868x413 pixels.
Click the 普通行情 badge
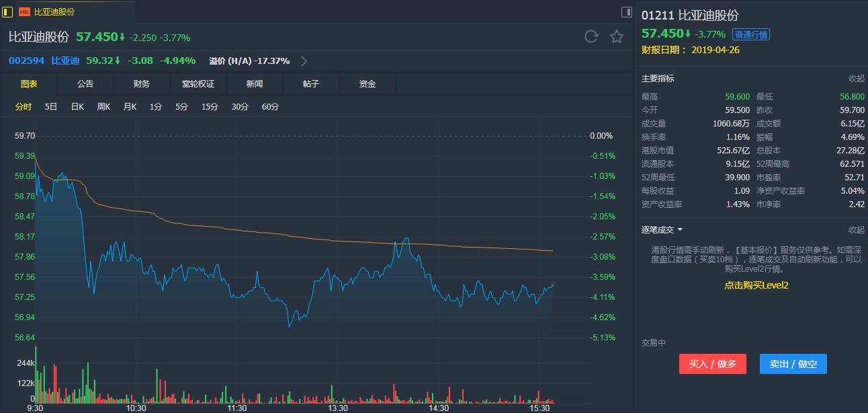coord(751,34)
